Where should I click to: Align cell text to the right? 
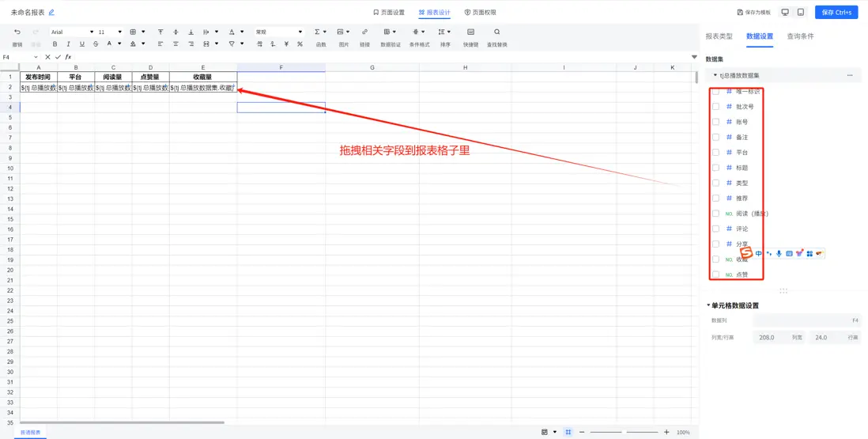(191, 44)
